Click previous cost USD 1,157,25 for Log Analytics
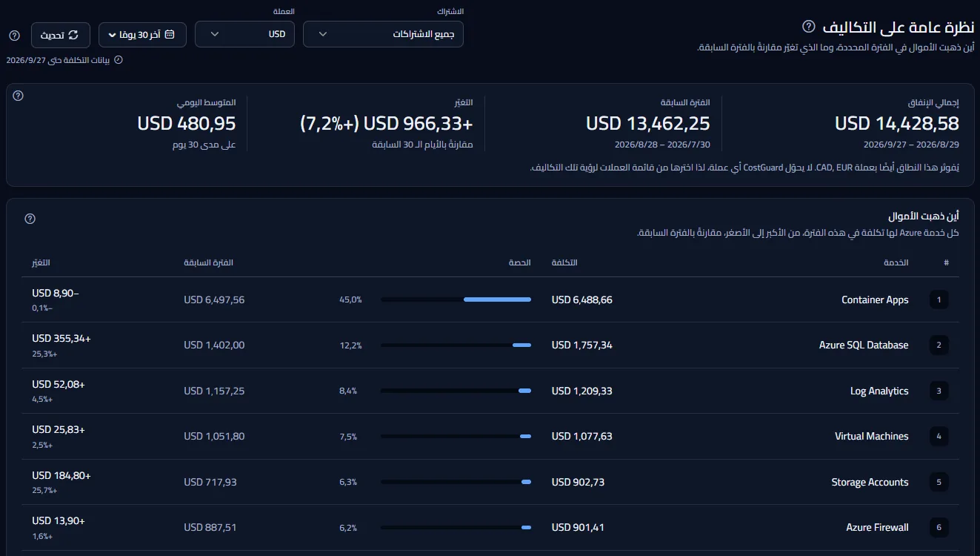The width and height of the screenshot is (980, 556). click(214, 391)
